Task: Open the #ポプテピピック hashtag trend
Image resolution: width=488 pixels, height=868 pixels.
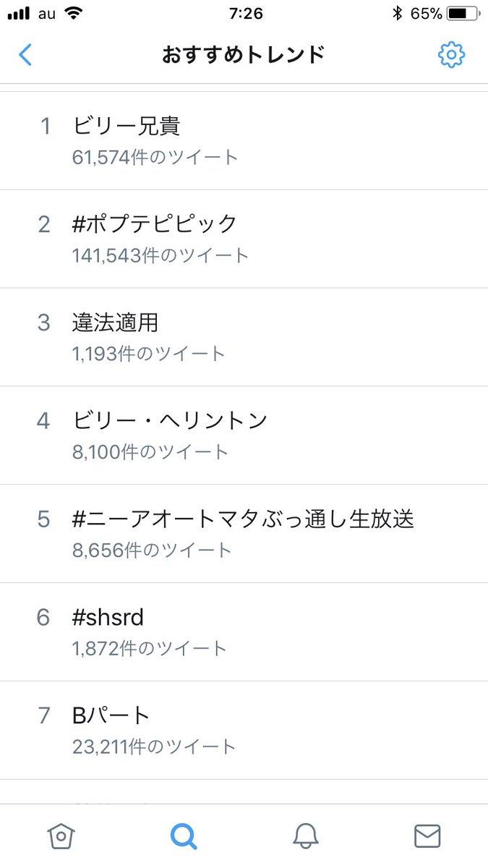Action: (155, 224)
